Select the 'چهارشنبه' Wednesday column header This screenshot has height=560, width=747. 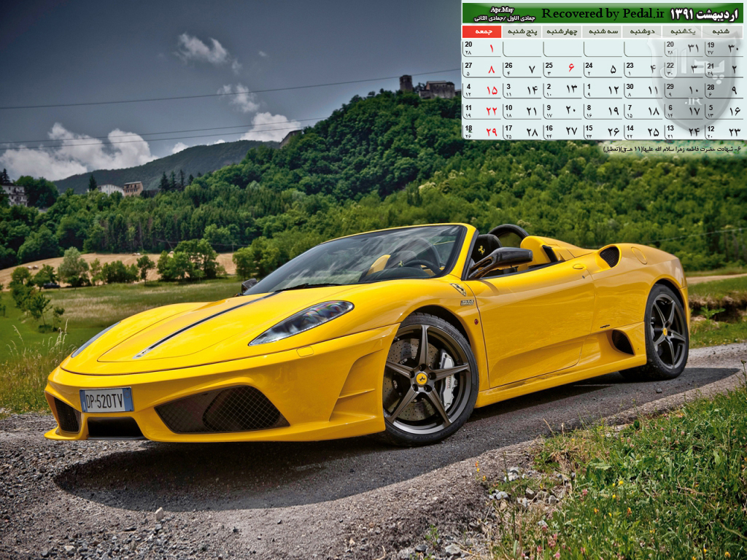point(562,31)
